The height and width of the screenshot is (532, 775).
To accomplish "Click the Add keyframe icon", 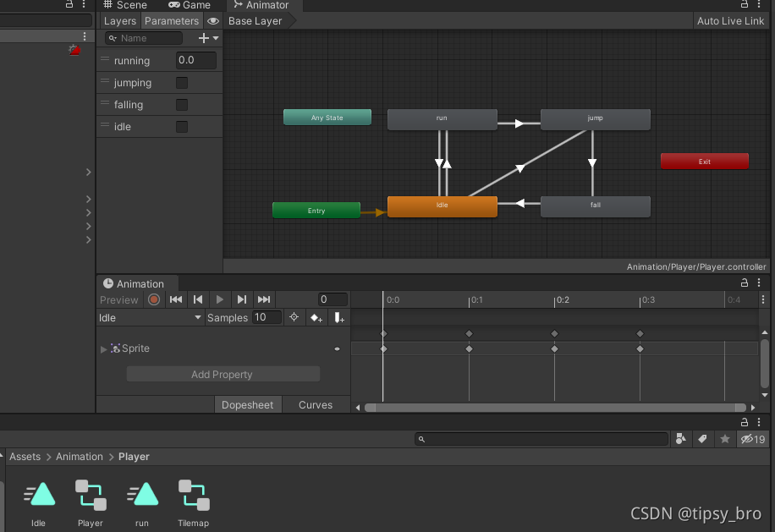I will (x=316, y=318).
